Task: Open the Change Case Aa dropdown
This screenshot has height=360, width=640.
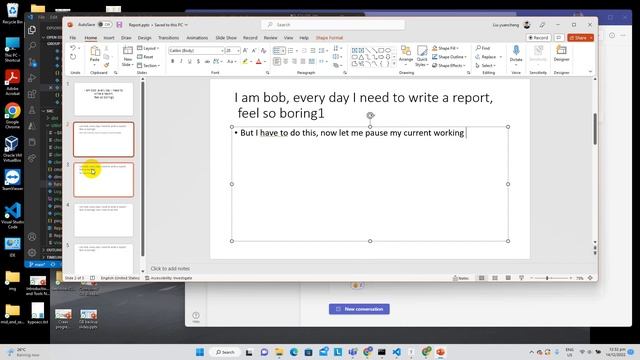Action: coord(231,61)
